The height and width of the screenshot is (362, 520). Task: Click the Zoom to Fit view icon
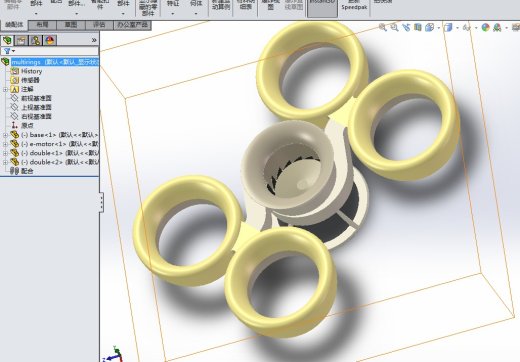click(x=382, y=27)
